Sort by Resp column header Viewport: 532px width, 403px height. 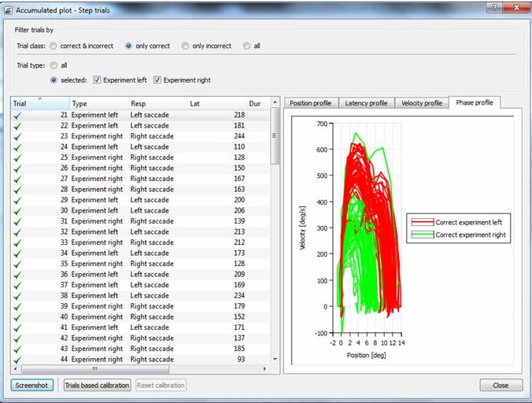157,103
